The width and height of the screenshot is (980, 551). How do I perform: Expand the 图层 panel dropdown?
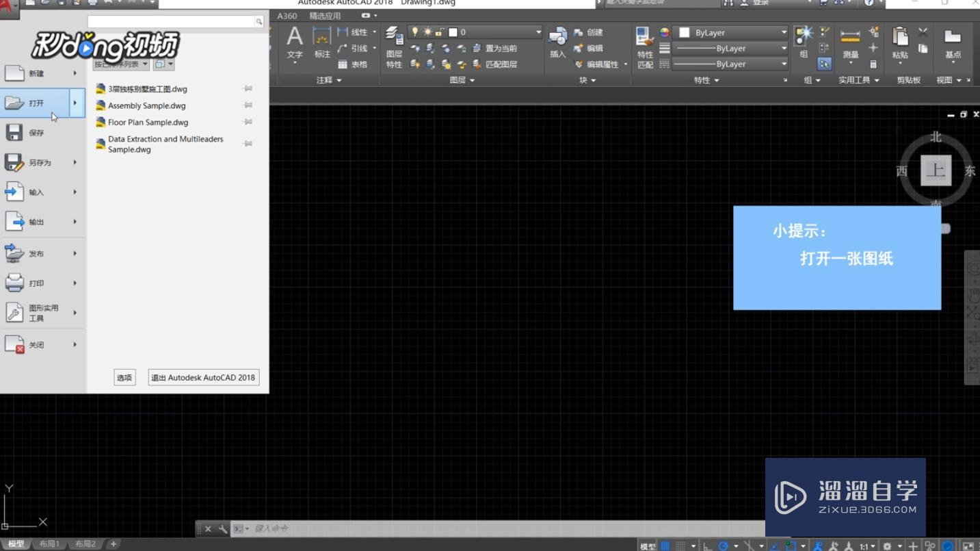[462, 80]
